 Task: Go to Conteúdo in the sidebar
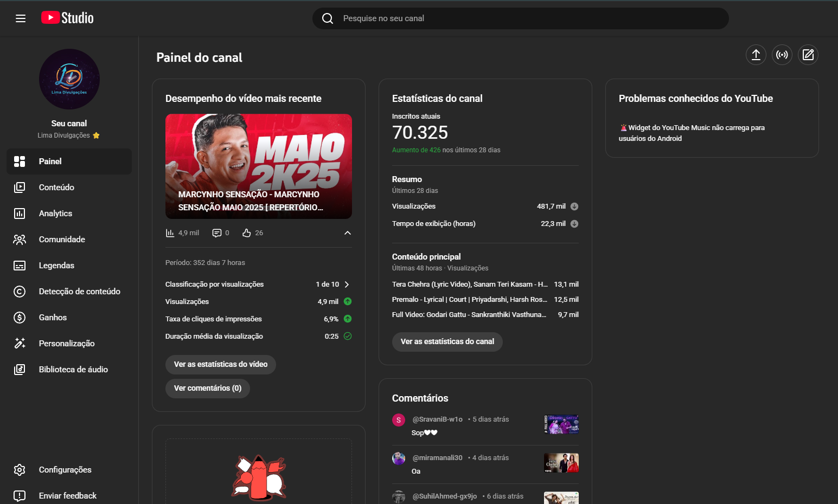(56, 188)
